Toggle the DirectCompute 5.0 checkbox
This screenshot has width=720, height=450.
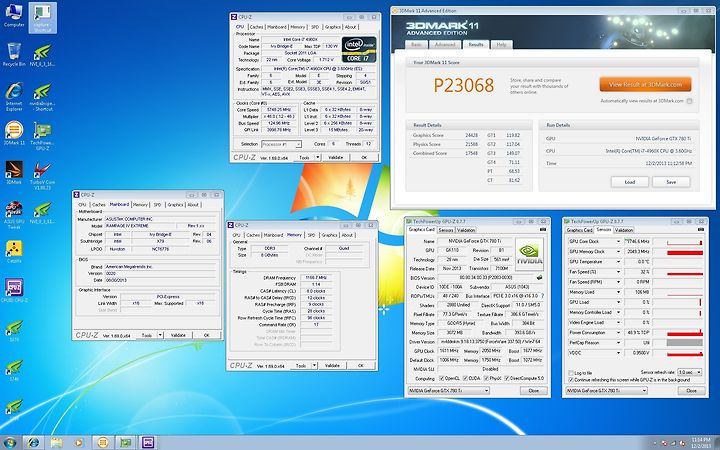click(x=507, y=378)
